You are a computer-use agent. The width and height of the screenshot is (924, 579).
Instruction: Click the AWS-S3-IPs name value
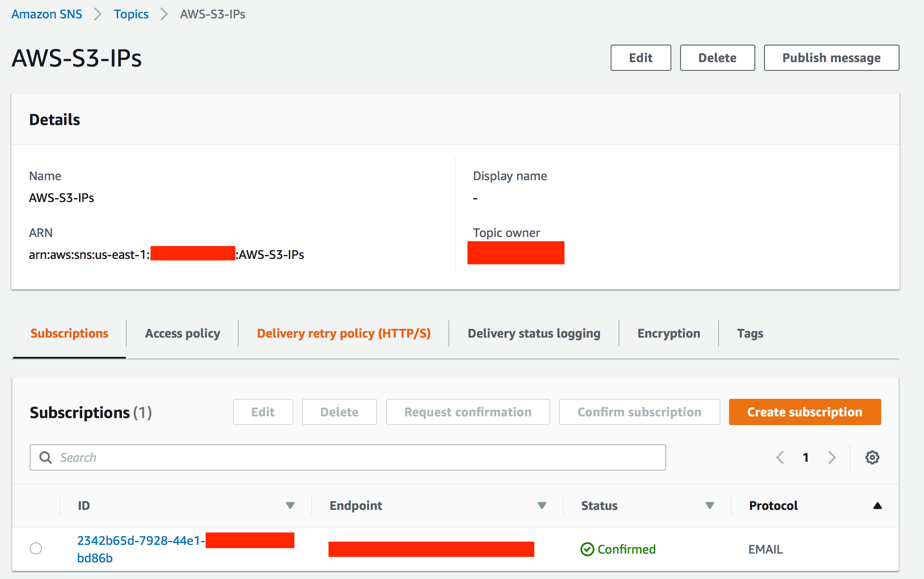[x=62, y=198]
